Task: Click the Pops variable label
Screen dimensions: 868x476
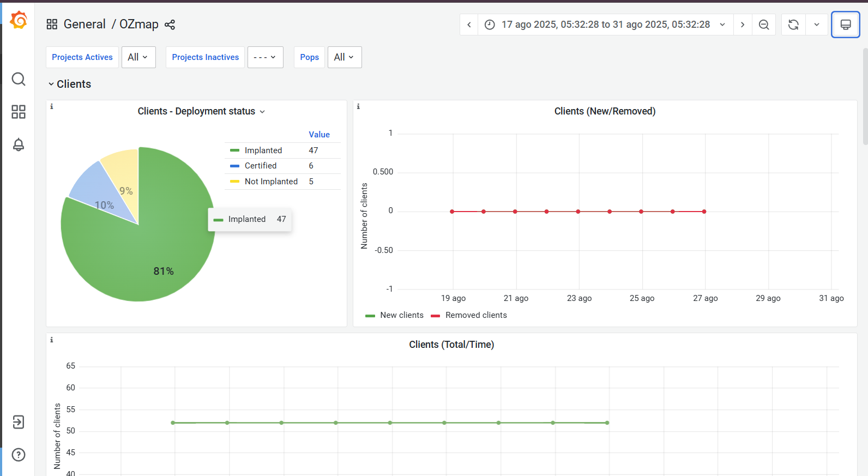Action: (x=309, y=57)
